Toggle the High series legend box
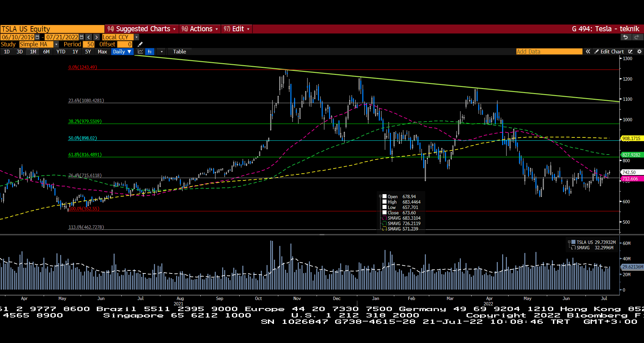 coord(385,202)
